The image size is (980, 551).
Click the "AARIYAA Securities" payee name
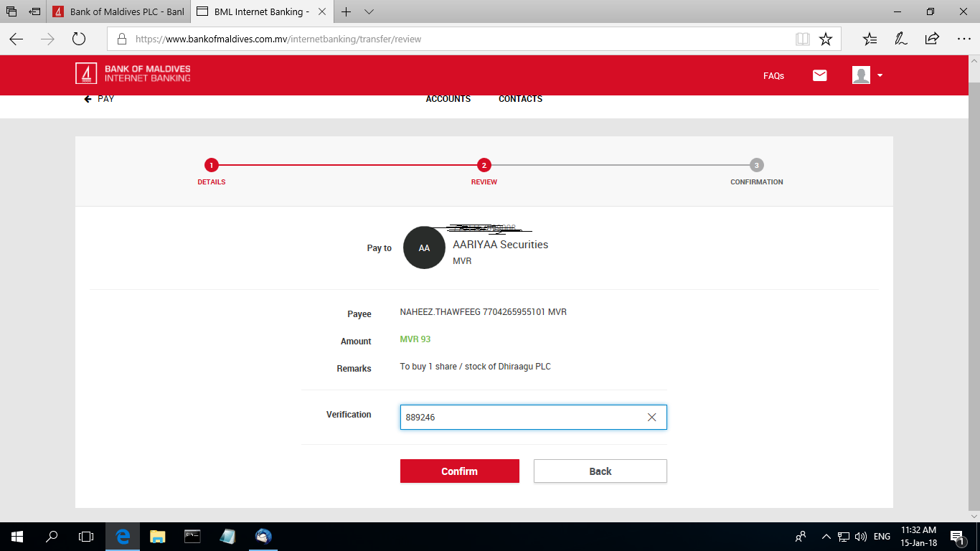click(x=501, y=245)
